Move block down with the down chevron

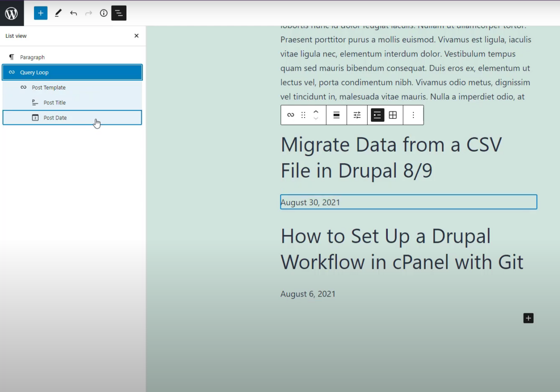pos(316,119)
